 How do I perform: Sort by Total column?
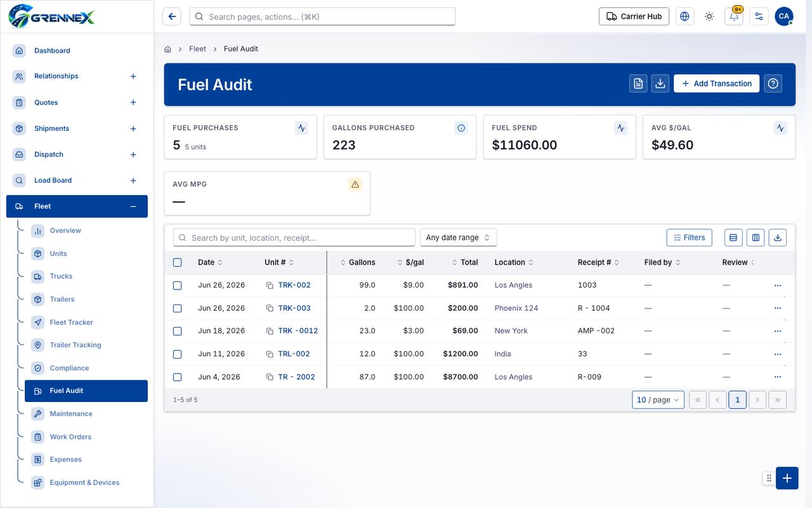[x=465, y=262]
